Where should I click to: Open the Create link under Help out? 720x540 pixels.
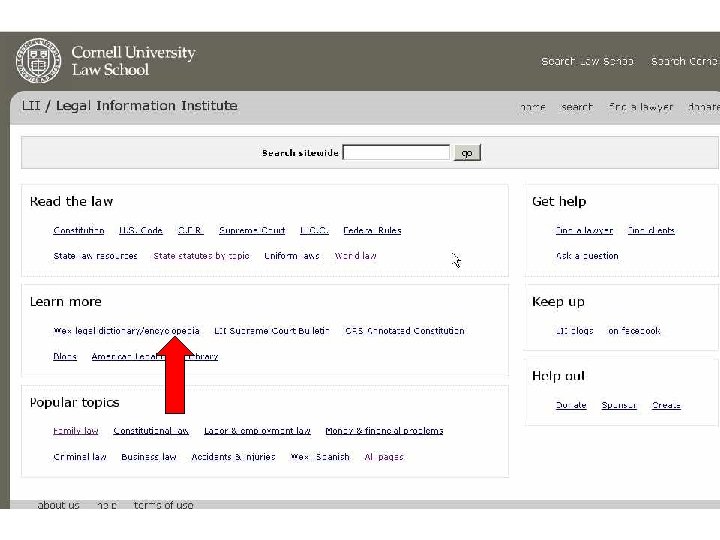coord(666,405)
